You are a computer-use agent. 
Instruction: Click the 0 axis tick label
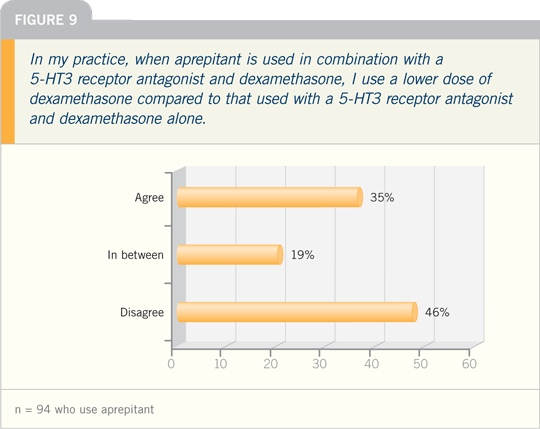click(171, 364)
